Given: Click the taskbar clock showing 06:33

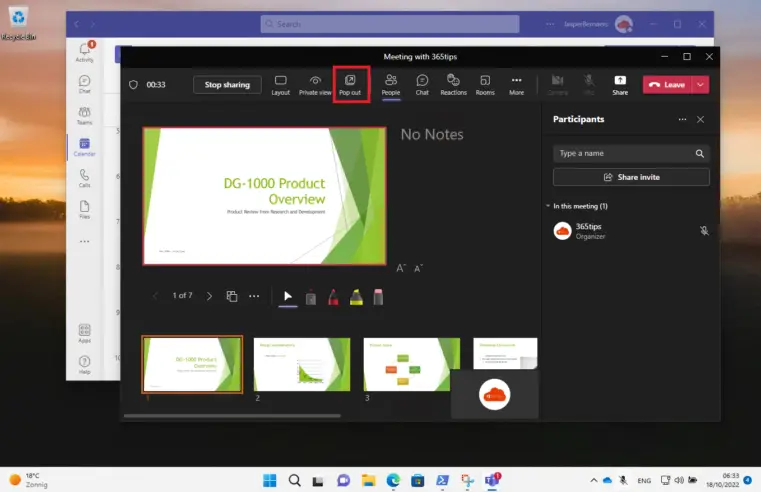Looking at the screenshot, I should [x=723, y=480].
